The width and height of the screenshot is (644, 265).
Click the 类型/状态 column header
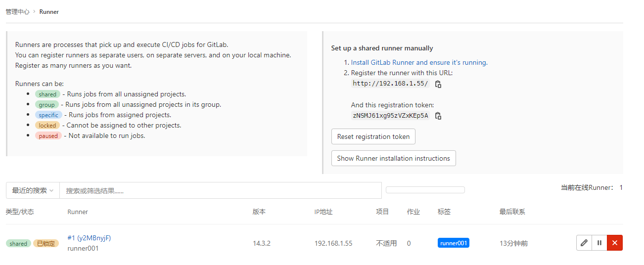(x=20, y=212)
